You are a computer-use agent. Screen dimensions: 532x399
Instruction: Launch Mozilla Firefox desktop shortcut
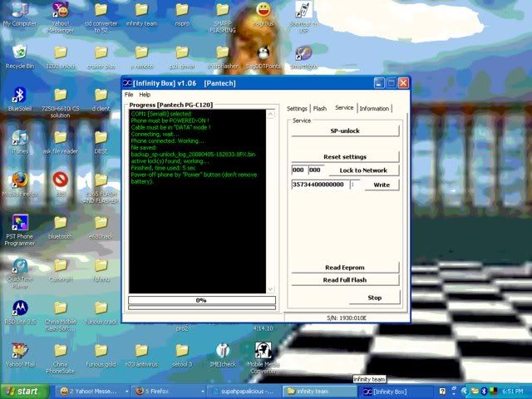[20, 185]
